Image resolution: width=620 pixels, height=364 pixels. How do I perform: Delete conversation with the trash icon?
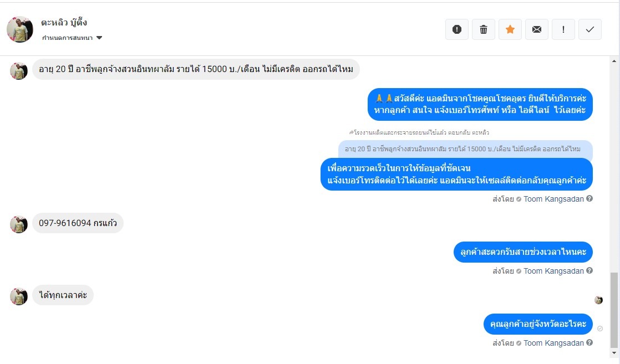(483, 29)
